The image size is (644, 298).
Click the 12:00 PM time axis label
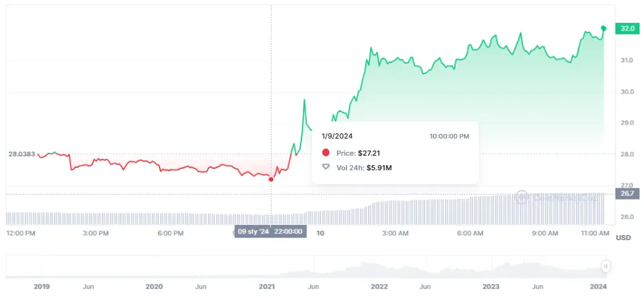20,234
